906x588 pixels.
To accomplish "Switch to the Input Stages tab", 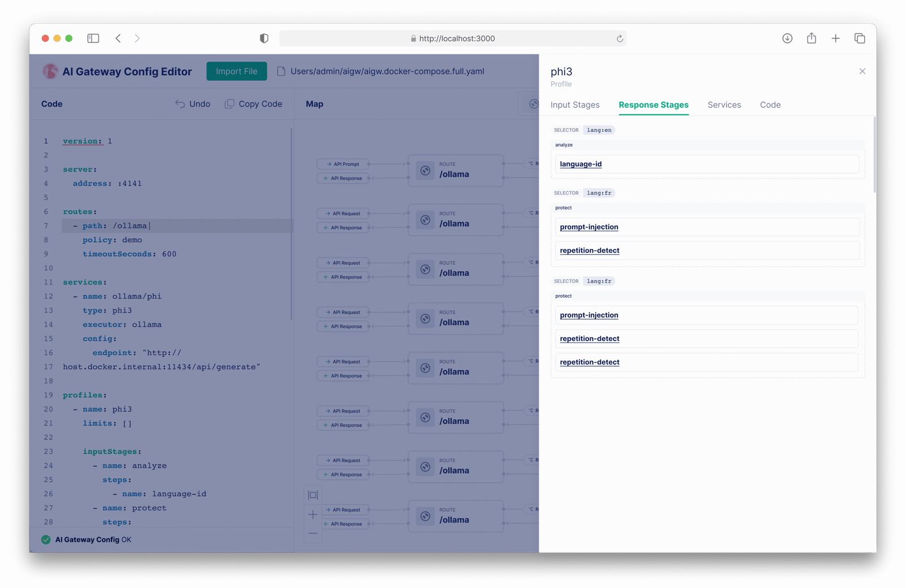I will [575, 105].
